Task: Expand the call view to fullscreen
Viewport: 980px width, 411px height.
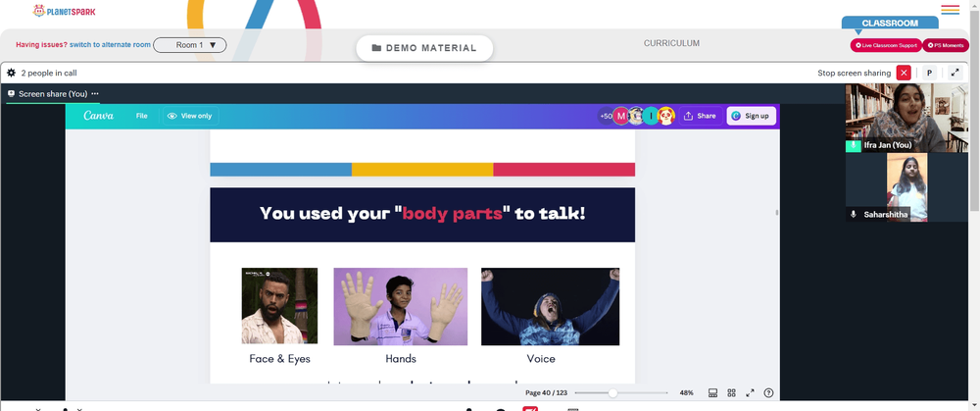Action: 955,73
